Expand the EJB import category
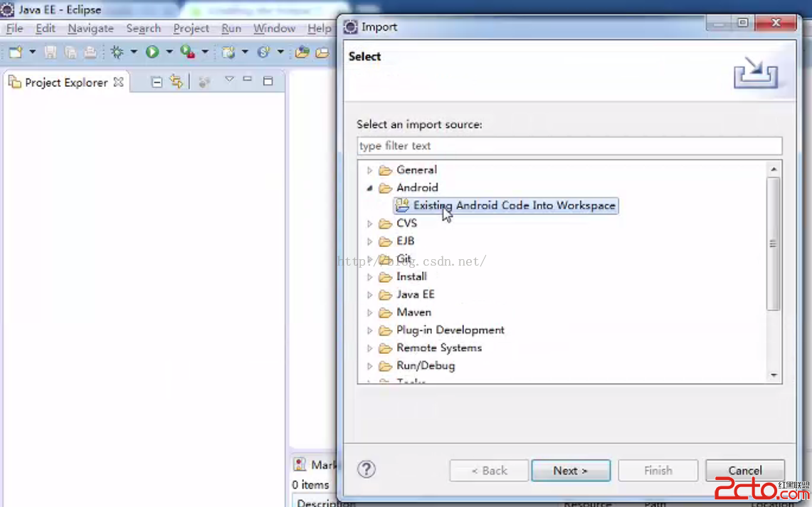 pyautogui.click(x=370, y=241)
